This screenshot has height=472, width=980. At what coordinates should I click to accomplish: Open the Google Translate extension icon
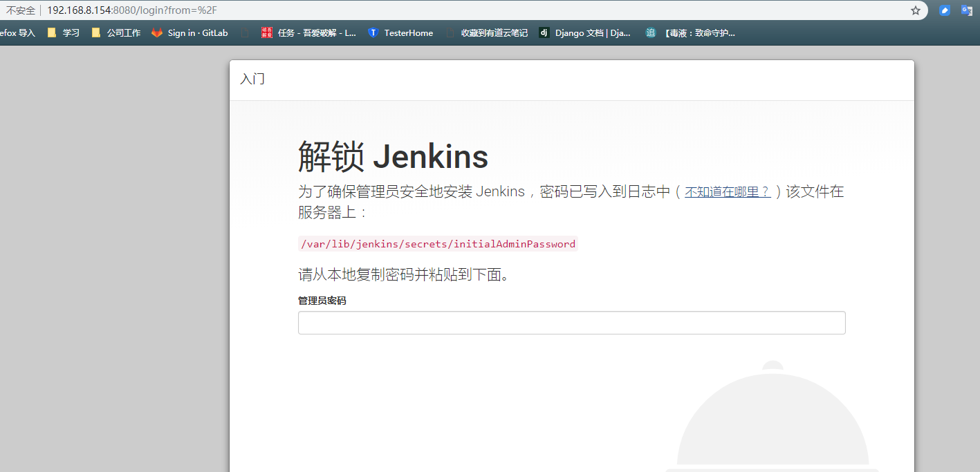[x=967, y=10]
